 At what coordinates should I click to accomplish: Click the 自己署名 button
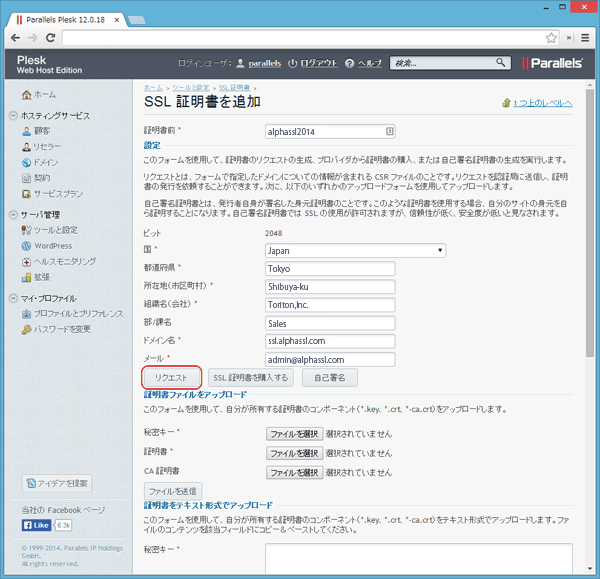pyautogui.click(x=330, y=378)
